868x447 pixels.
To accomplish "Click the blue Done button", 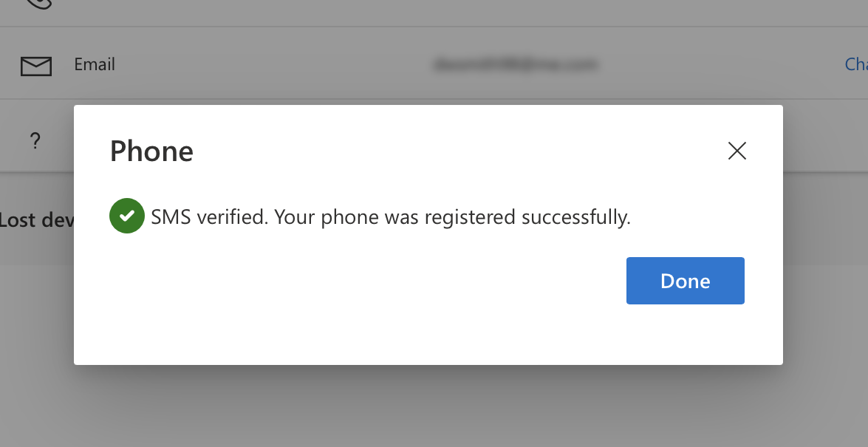I will pos(685,281).
